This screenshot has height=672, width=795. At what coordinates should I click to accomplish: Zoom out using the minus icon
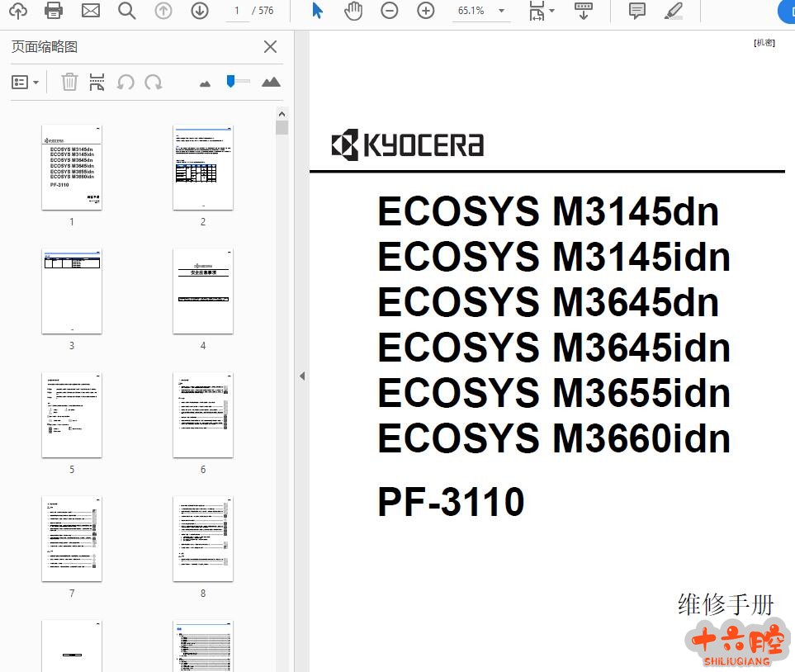pyautogui.click(x=390, y=11)
